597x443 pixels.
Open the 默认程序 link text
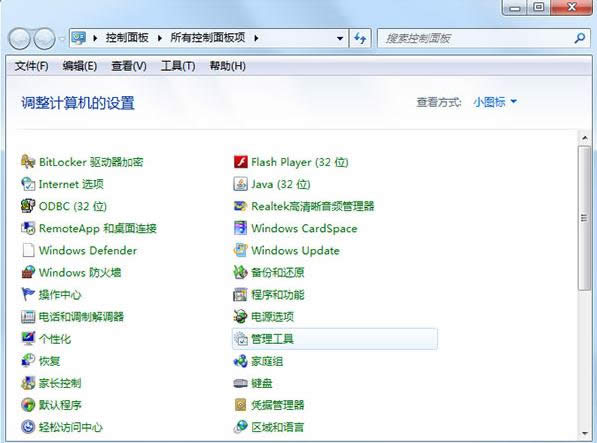click(60, 405)
